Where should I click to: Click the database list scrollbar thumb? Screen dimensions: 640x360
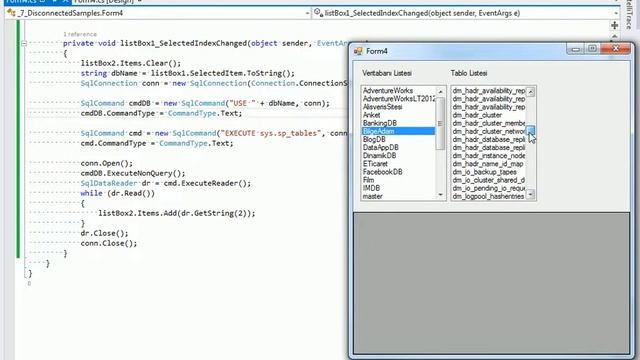pyautogui.click(x=440, y=123)
